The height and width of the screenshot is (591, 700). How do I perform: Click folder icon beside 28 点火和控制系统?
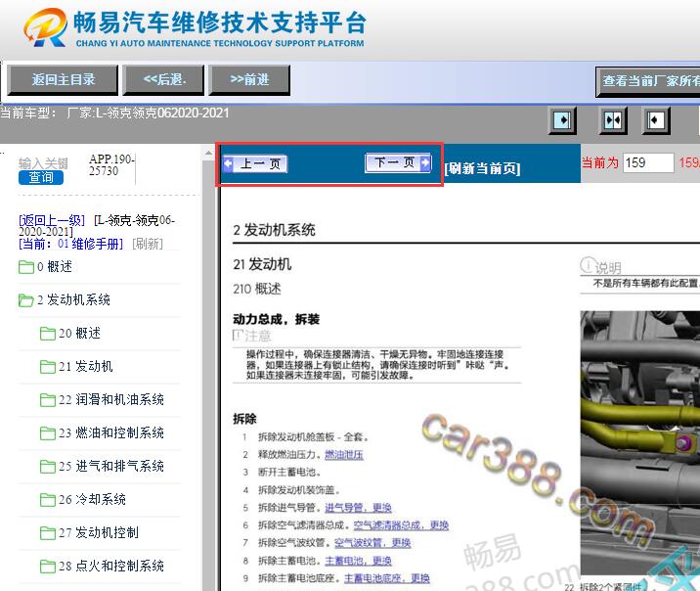[48, 567]
